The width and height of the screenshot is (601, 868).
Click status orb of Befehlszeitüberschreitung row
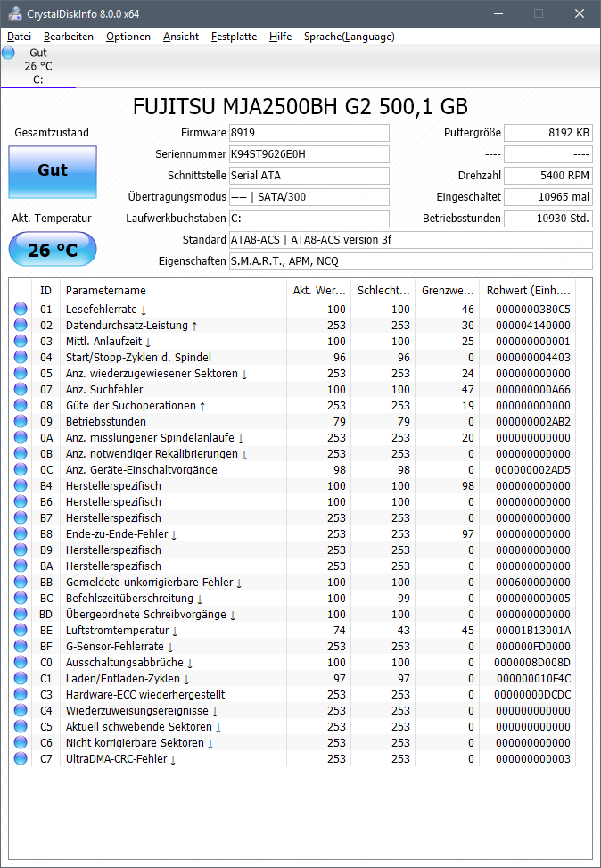(21, 598)
